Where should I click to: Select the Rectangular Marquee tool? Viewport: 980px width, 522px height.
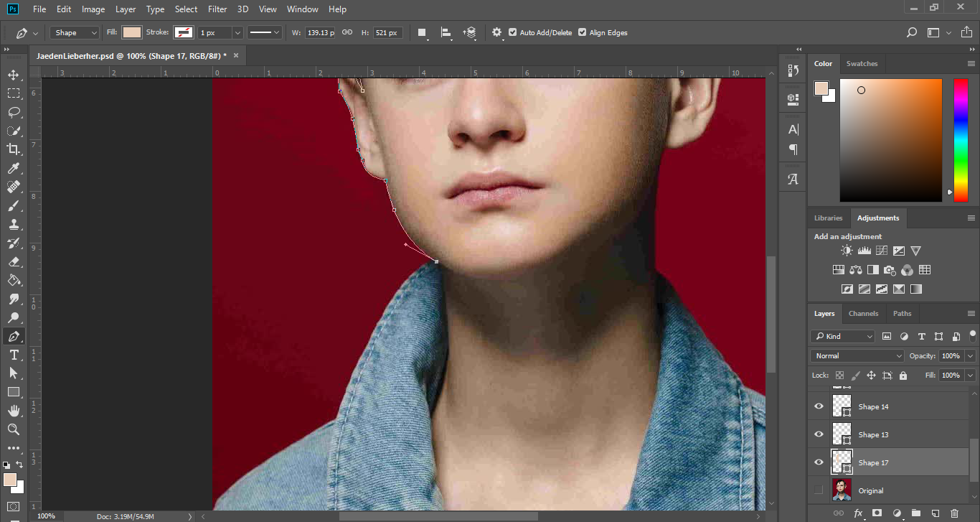(x=14, y=93)
